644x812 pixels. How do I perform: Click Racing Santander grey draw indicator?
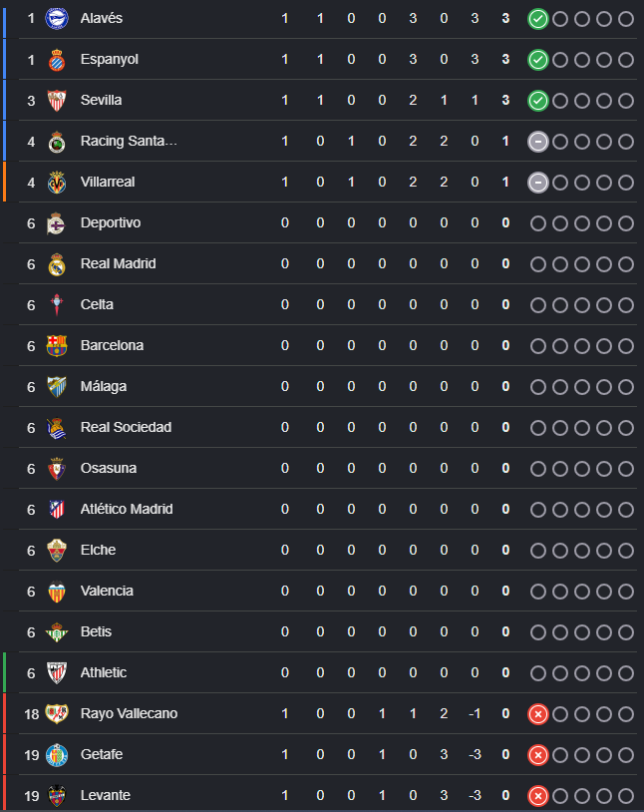click(x=538, y=142)
